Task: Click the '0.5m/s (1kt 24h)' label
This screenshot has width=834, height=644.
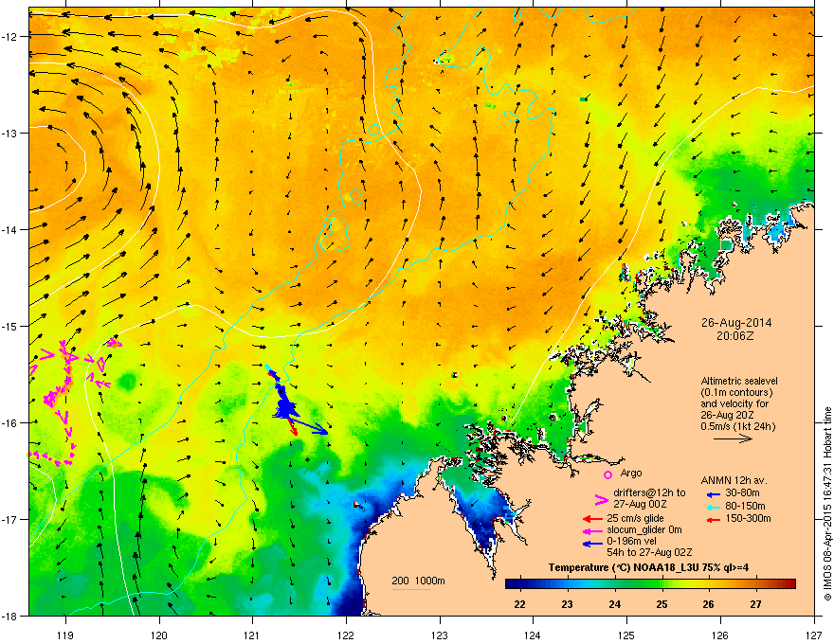Action: click(x=737, y=427)
